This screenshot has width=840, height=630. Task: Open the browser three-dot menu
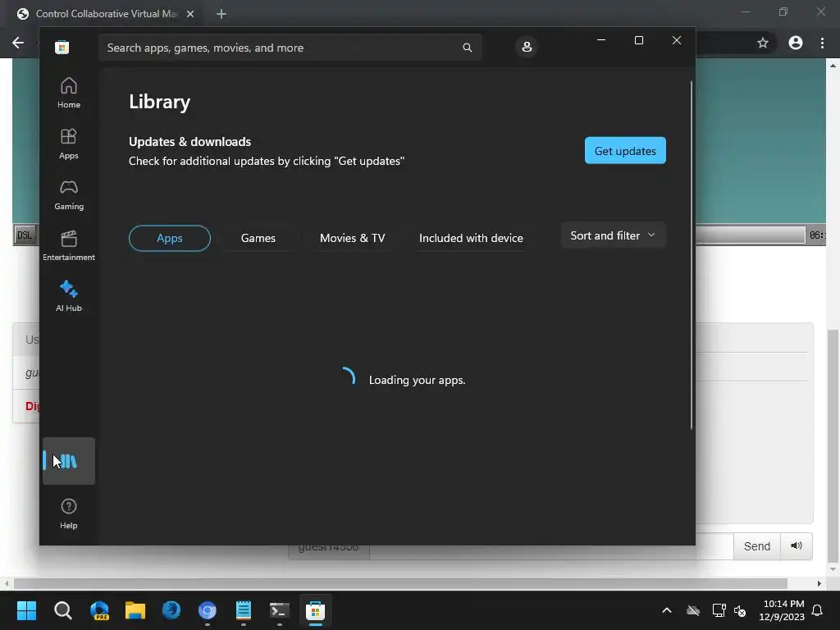pos(822,43)
